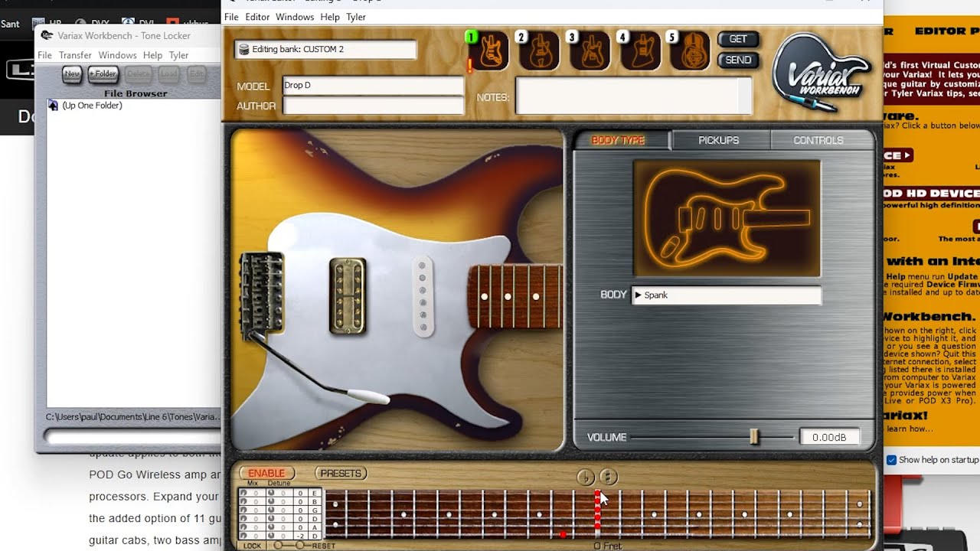
Task: Click the bridge humbucker pickup on the guitar
Action: coord(348,295)
